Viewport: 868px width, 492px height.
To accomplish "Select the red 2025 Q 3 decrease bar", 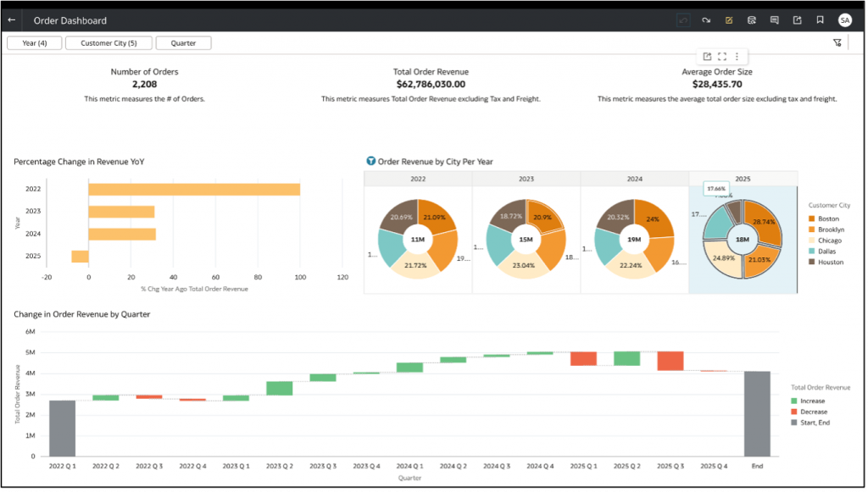I will [670, 361].
